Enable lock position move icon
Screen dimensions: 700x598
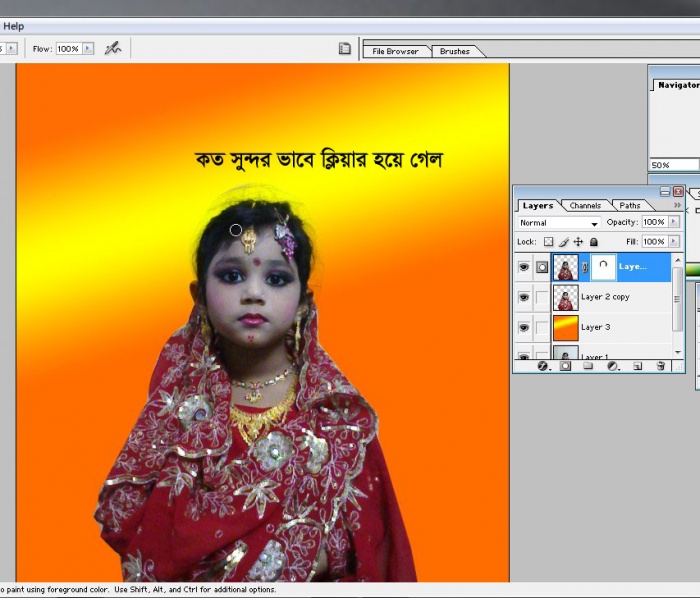pos(579,242)
